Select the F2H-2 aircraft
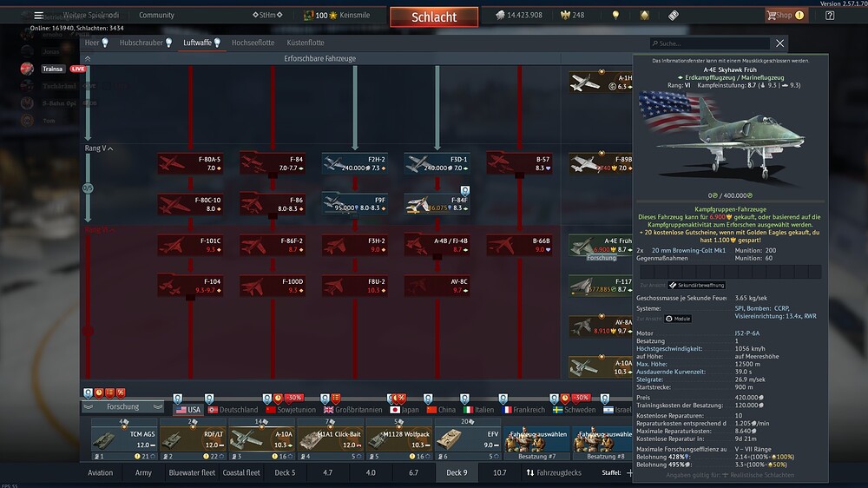The image size is (868, 488). 355,163
